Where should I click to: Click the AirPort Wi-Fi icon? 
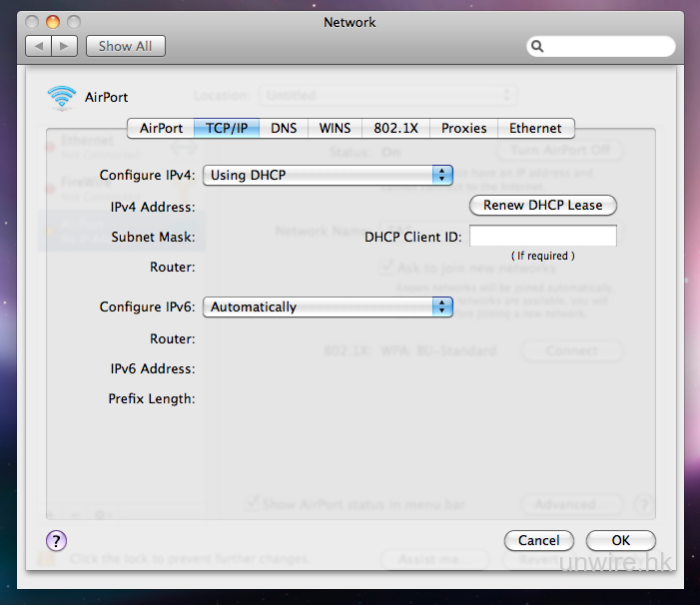click(x=62, y=97)
